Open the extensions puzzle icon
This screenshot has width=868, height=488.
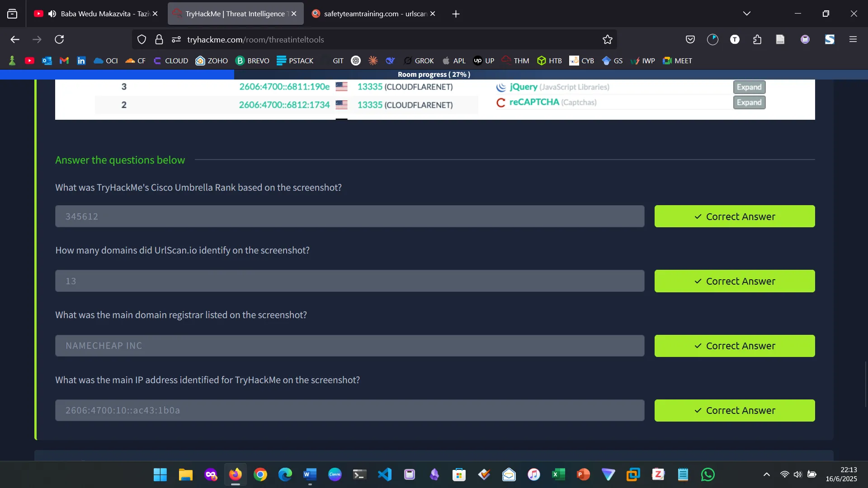click(x=757, y=39)
